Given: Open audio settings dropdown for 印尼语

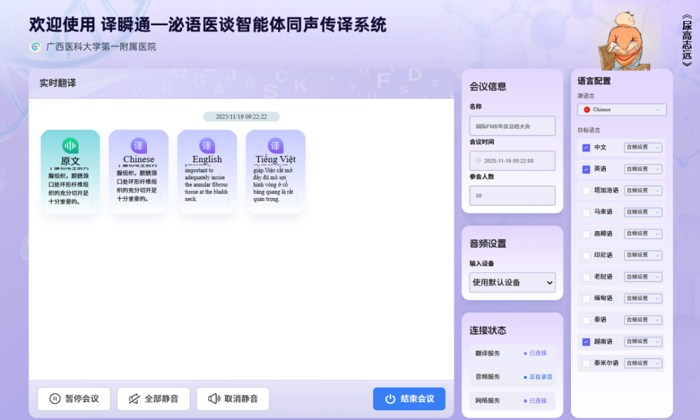Looking at the screenshot, I should (x=643, y=255).
